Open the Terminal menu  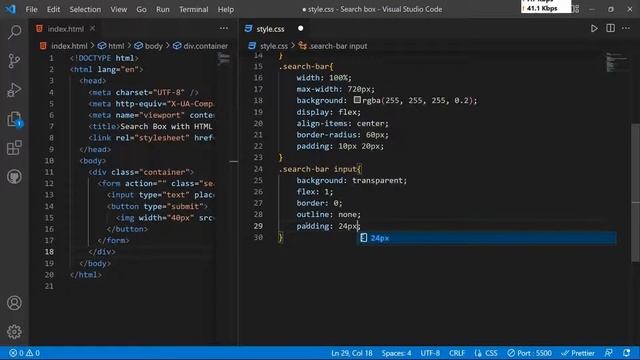click(x=193, y=9)
